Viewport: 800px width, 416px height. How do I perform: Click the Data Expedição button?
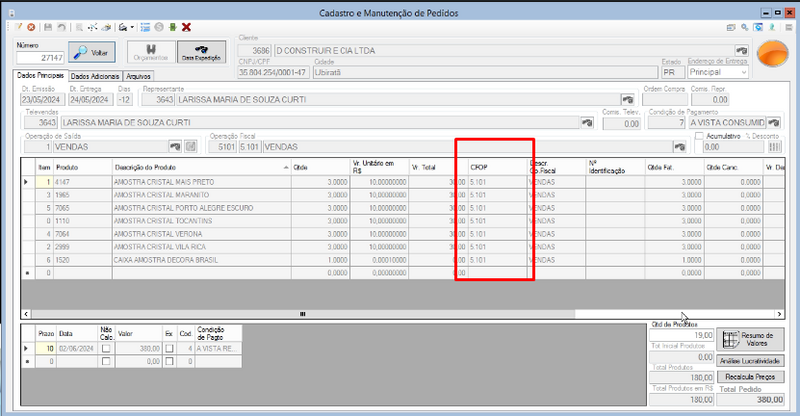pos(202,52)
